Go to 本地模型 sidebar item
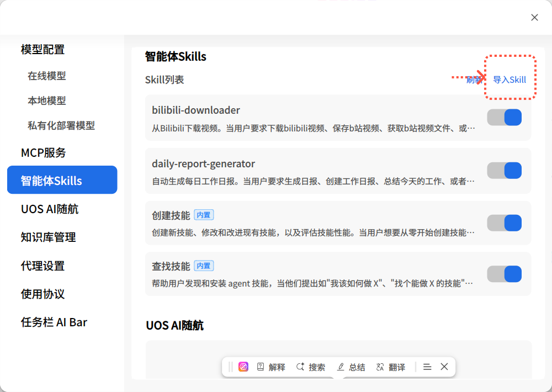 [47, 100]
